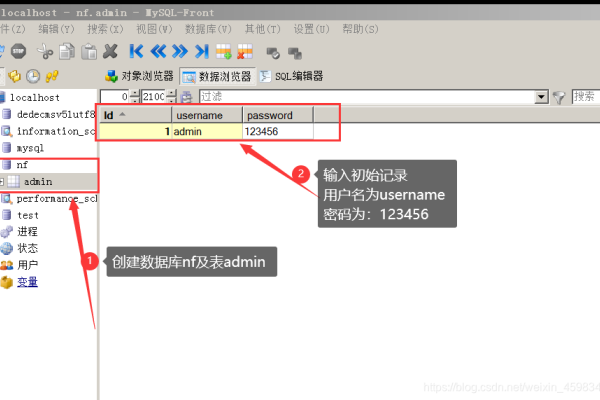Image resolution: width=600 pixels, height=400 pixels.
Task: Click the Insert Record icon
Action: click(x=224, y=51)
